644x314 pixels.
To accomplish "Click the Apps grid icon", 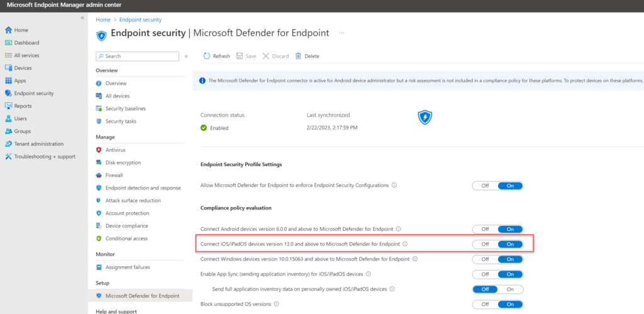I will 8,81.
